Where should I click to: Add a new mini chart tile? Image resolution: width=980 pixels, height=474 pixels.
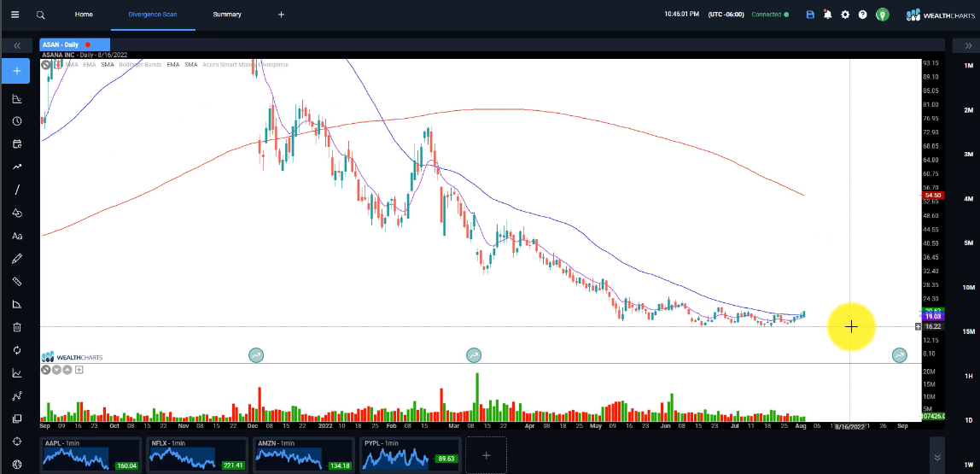(x=487, y=455)
